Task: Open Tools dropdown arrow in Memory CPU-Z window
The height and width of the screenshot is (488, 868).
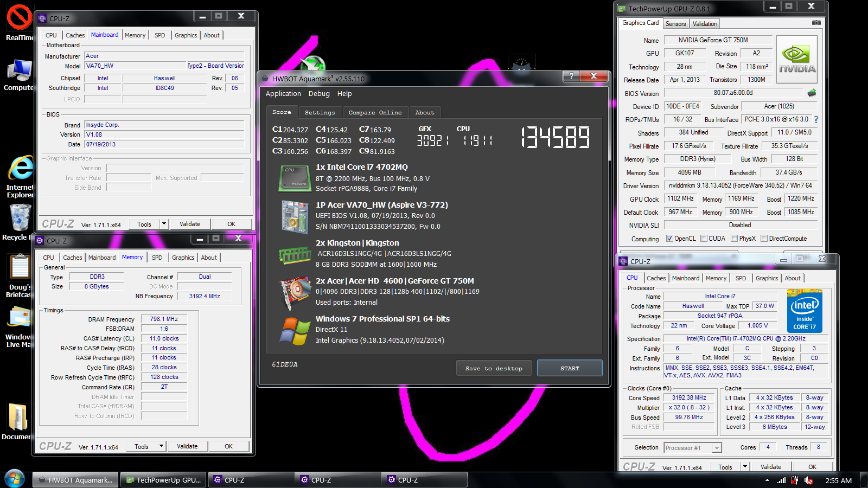Action: [161, 446]
